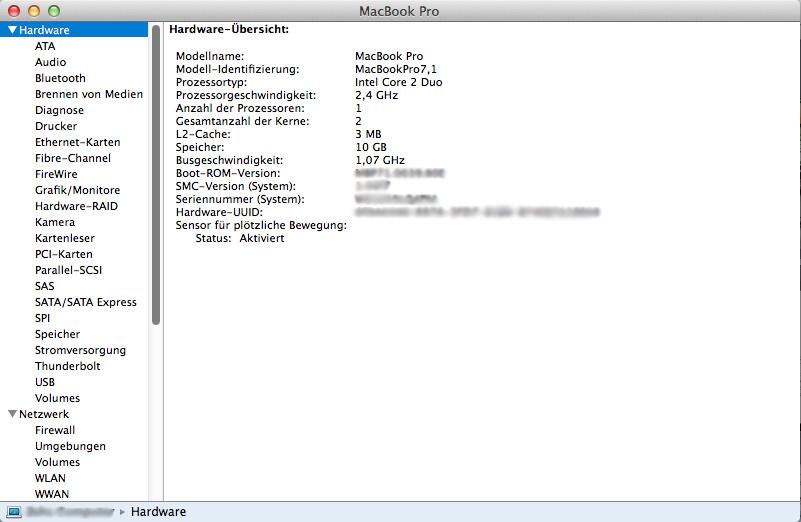
Task: Click the MacBook Pro model name value
Action: (x=389, y=56)
